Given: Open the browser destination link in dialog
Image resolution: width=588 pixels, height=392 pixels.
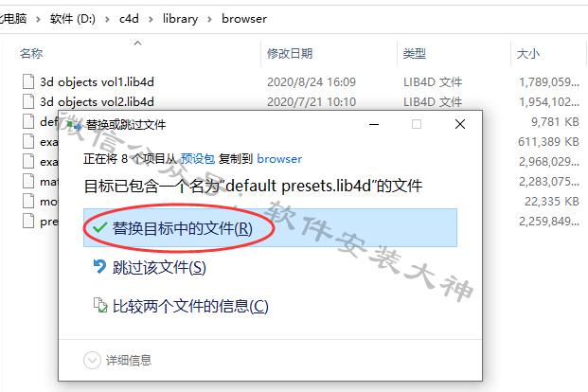Looking at the screenshot, I should tap(279, 159).
